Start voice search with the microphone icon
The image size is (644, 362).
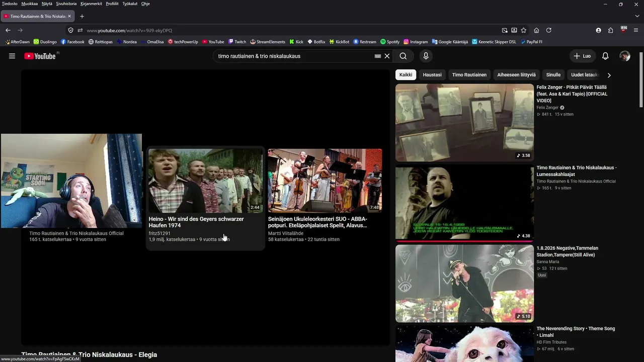tap(426, 56)
